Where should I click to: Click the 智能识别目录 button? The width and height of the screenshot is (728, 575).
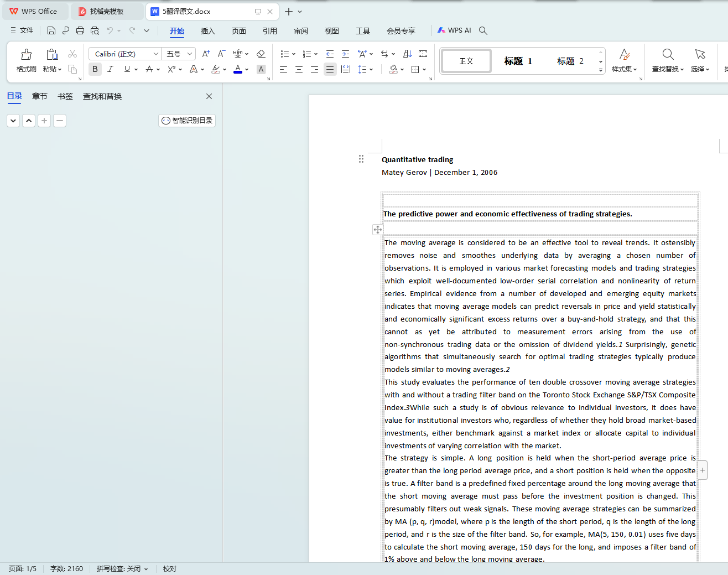[187, 121]
